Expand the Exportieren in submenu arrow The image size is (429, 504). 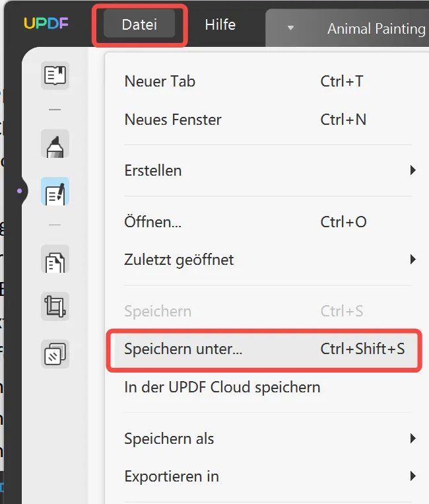coord(413,476)
